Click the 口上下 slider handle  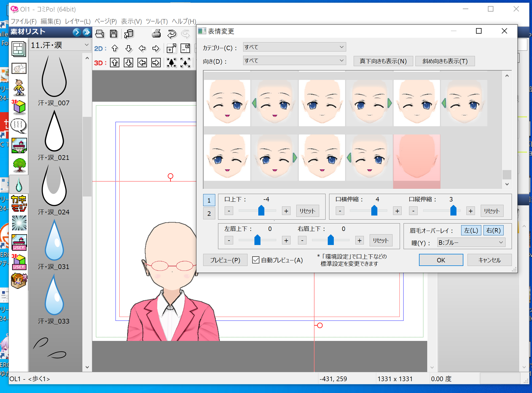click(x=261, y=210)
